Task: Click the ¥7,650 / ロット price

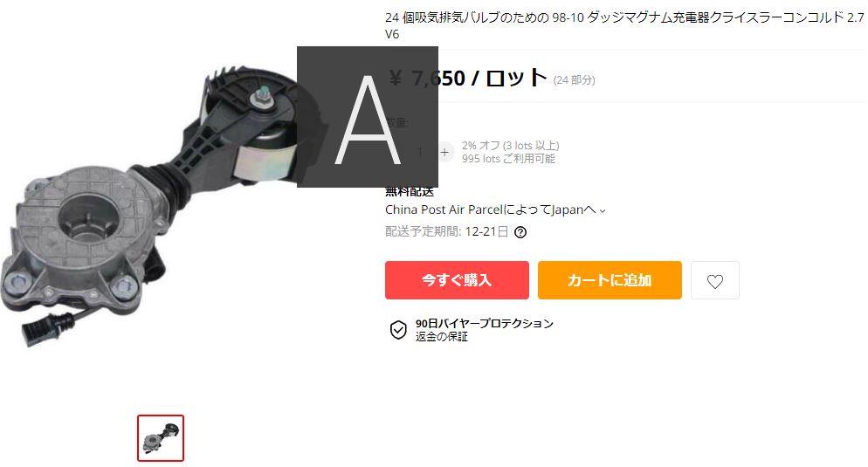Action: coord(468,78)
